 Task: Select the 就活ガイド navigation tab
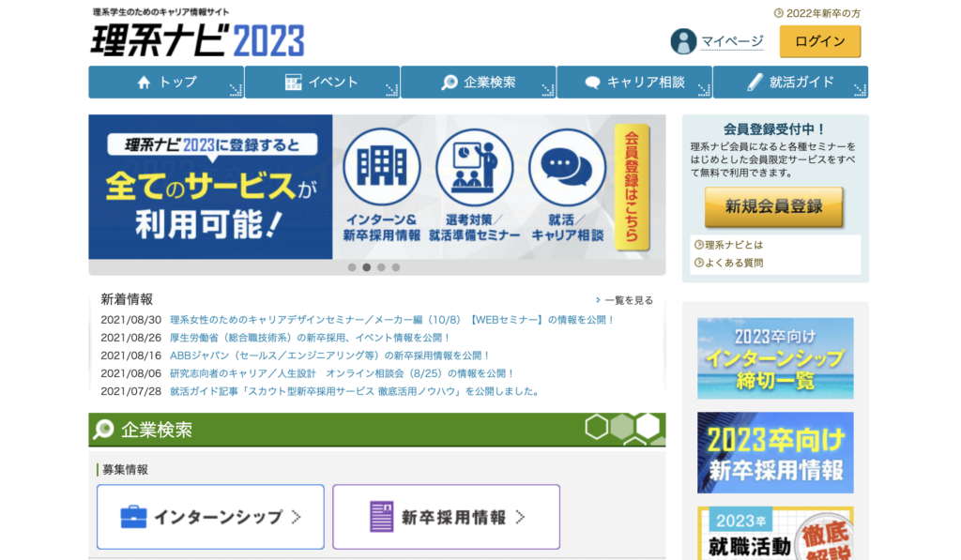790,83
